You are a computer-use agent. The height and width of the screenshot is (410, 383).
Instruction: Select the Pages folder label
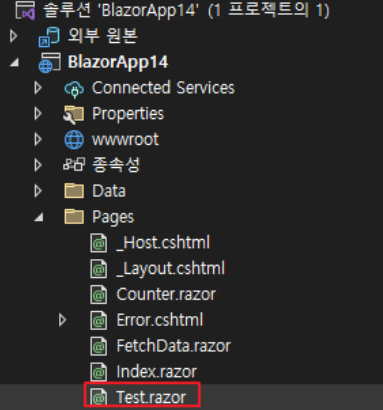[113, 218]
